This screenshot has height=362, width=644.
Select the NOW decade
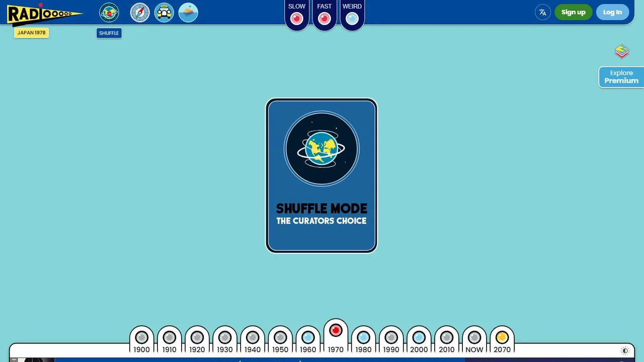click(474, 340)
